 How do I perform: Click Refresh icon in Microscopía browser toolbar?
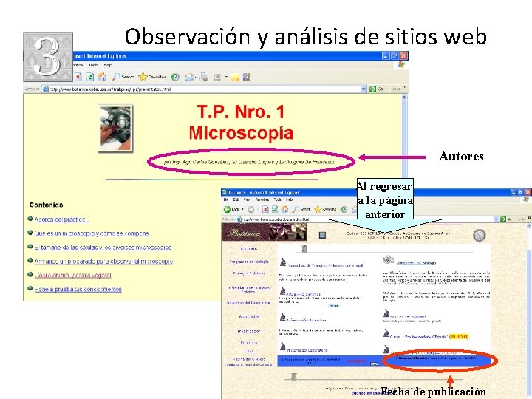(x=90, y=77)
